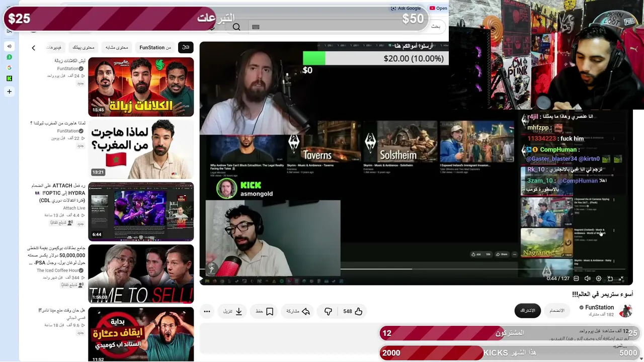
Task: Open the FunStation channel name under the video
Action: tap(599, 307)
